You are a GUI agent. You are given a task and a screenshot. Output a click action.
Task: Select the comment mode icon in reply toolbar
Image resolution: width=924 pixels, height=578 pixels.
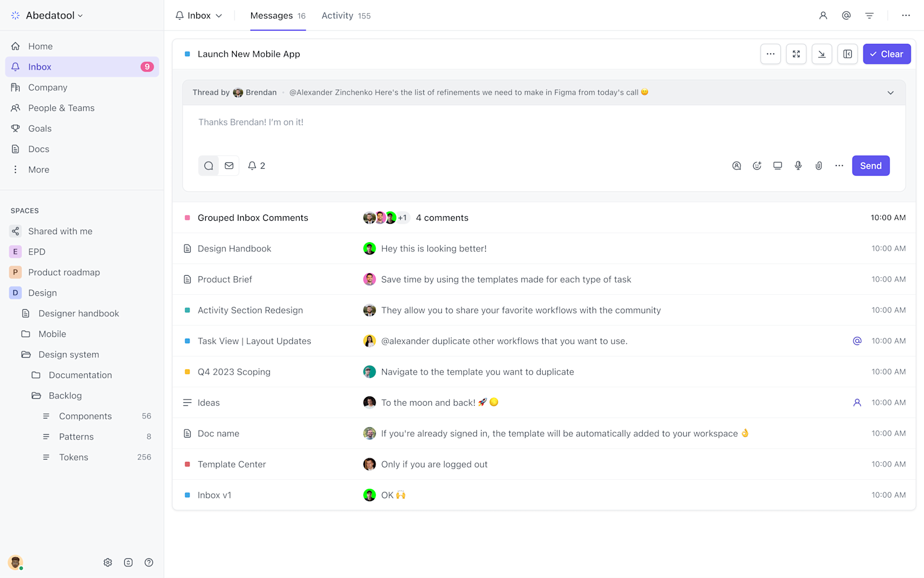(x=208, y=165)
